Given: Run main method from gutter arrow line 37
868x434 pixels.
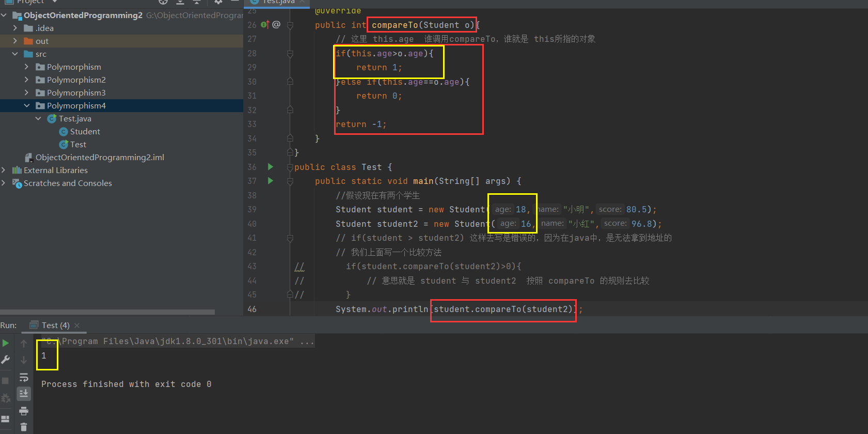Looking at the screenshot, I should point(270,181).
